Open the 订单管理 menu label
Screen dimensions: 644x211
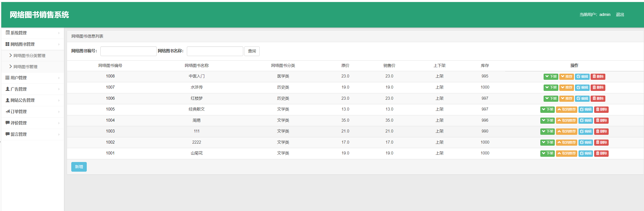coord(18,112)
